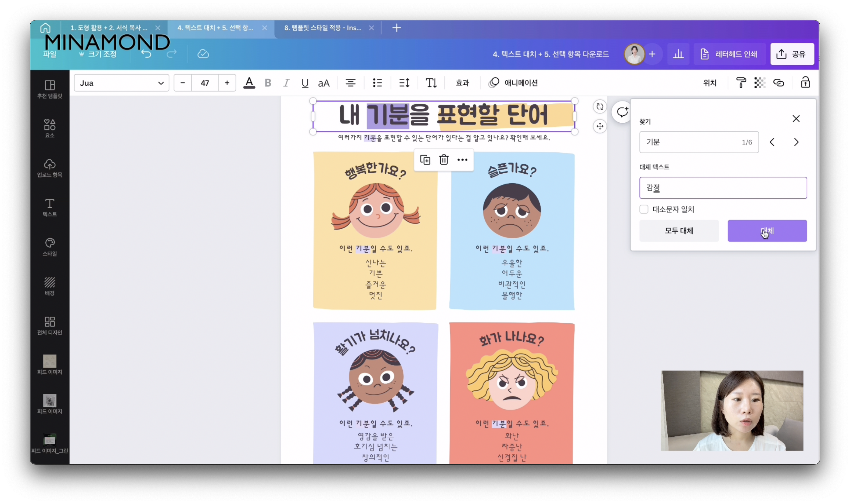The width and height of the screenshot is (850, 504).
Task: Toggle underline formatting
Action: point(305,83)
